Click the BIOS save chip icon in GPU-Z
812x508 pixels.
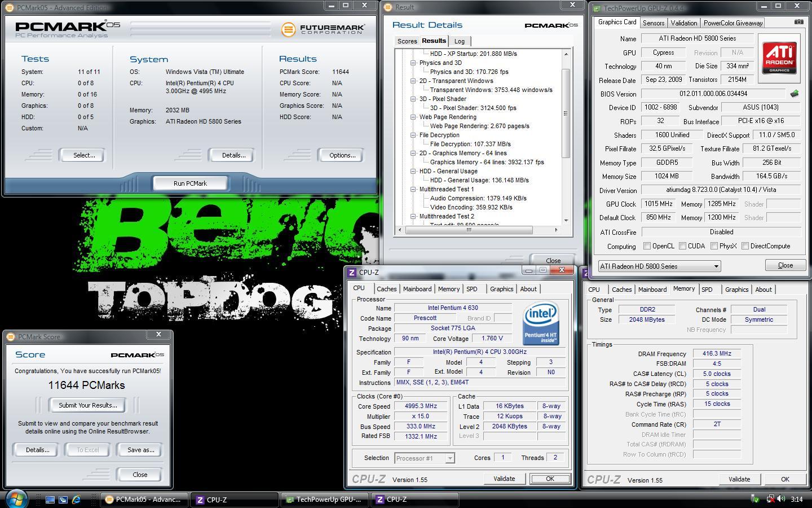tap(795, 94)
